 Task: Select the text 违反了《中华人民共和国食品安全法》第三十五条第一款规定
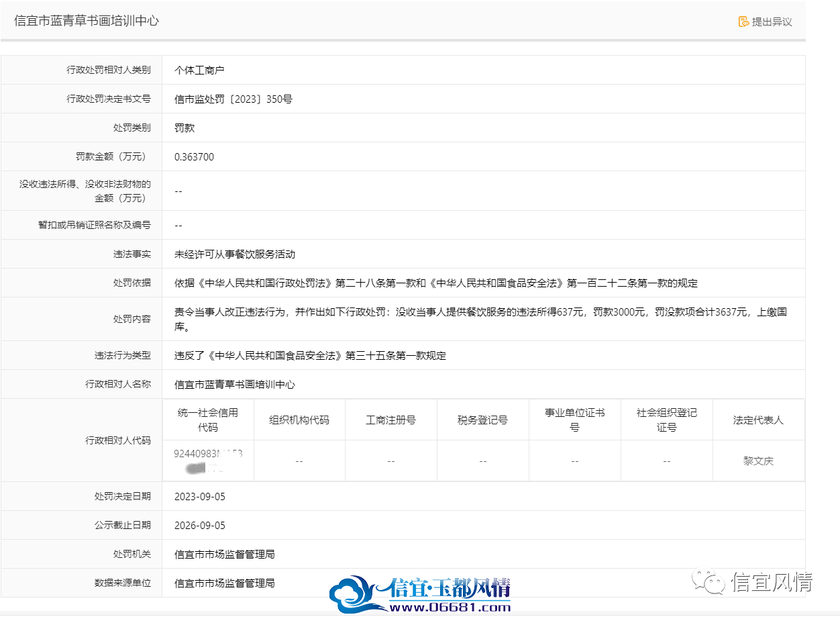310,356
